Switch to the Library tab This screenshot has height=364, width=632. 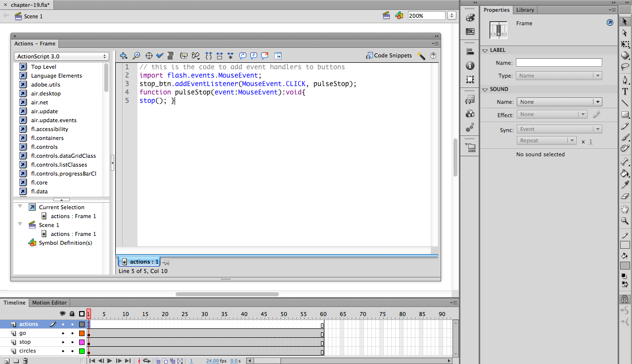pyautogui.click(x=525, y=10)
